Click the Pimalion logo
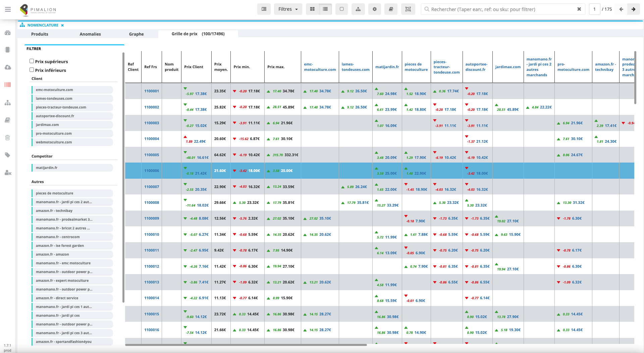The height and width of the screenshot is (353, 644). click(x=38, y=10)
